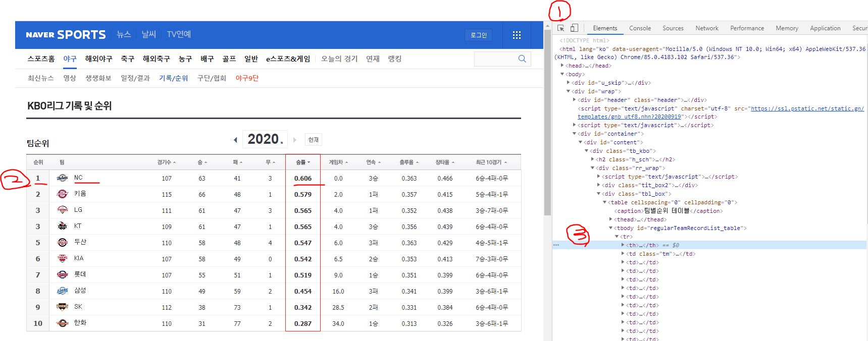The height and width of the screenshot is (341, 868).
Task: Activate the DevTools inspect element picker
Action: coord(560,28)
